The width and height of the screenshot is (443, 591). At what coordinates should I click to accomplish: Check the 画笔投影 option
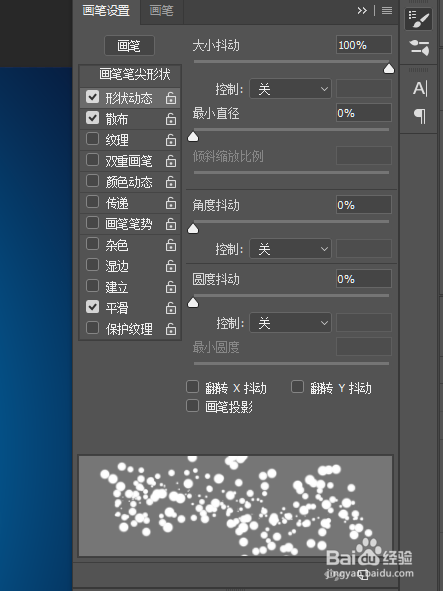pos(193,406)
